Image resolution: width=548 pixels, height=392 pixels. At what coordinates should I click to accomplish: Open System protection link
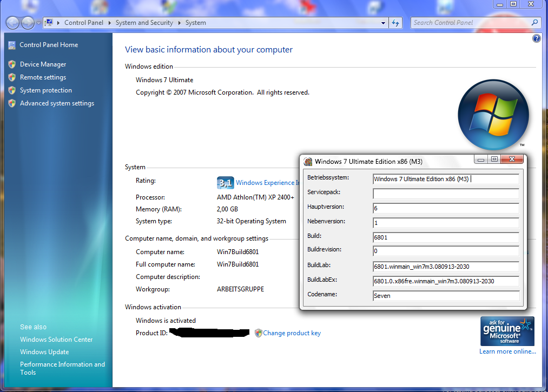[46, 90]
